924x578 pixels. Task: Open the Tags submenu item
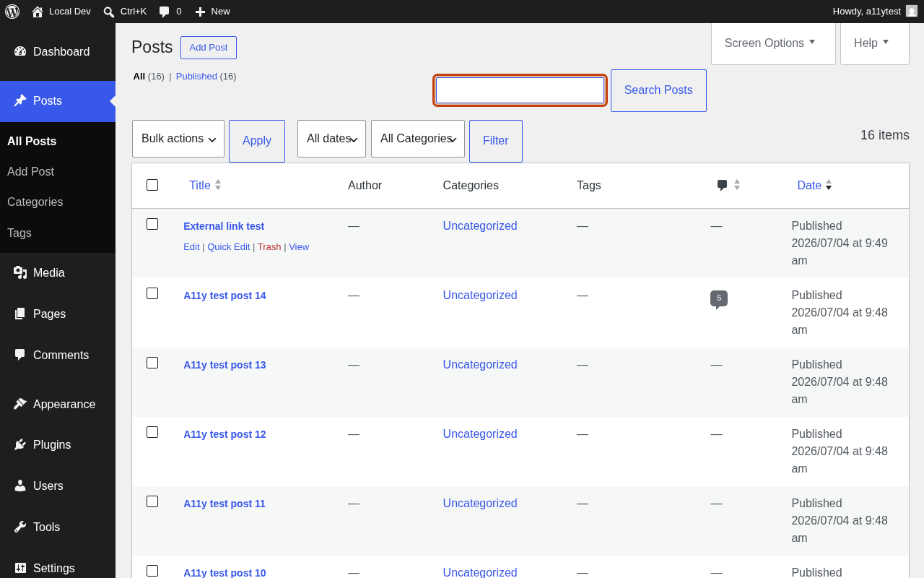[x=58, y=233]
